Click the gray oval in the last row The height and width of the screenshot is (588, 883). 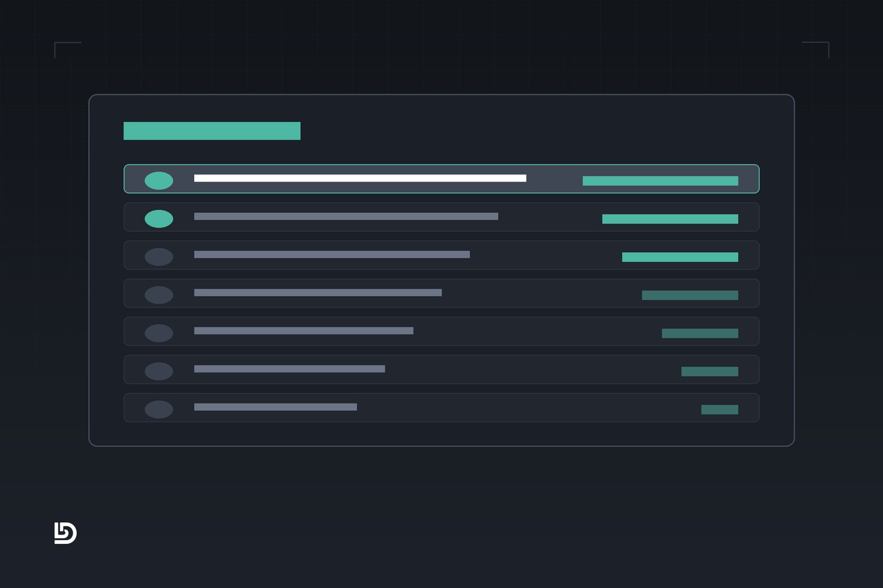pos(159,409)
